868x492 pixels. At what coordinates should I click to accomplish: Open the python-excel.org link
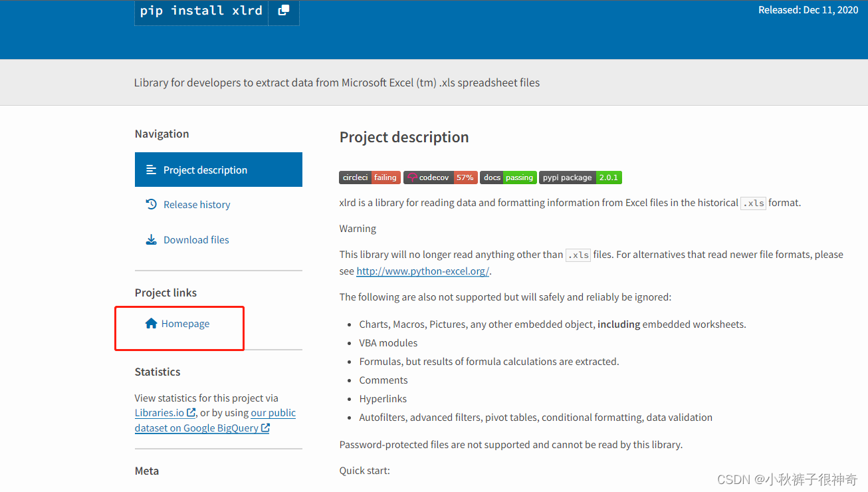click(x=423, y=271)
